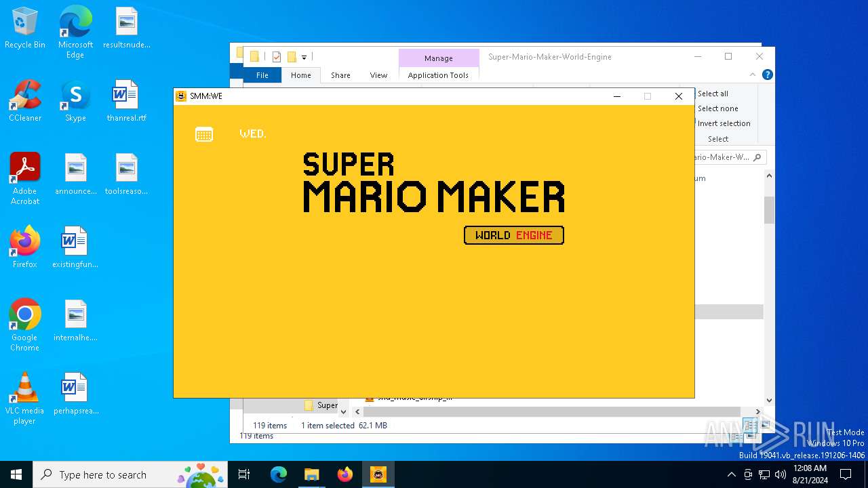This screenshot has width=868, height=488.
Task: Select the resultsnude image file on desktop
Action: (127, 28)
